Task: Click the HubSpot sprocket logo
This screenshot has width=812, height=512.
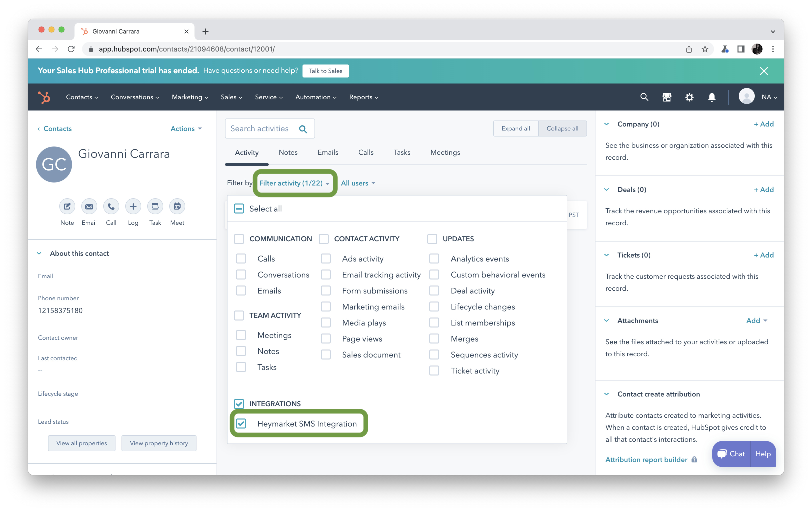Action: click(x=44, y=97)
